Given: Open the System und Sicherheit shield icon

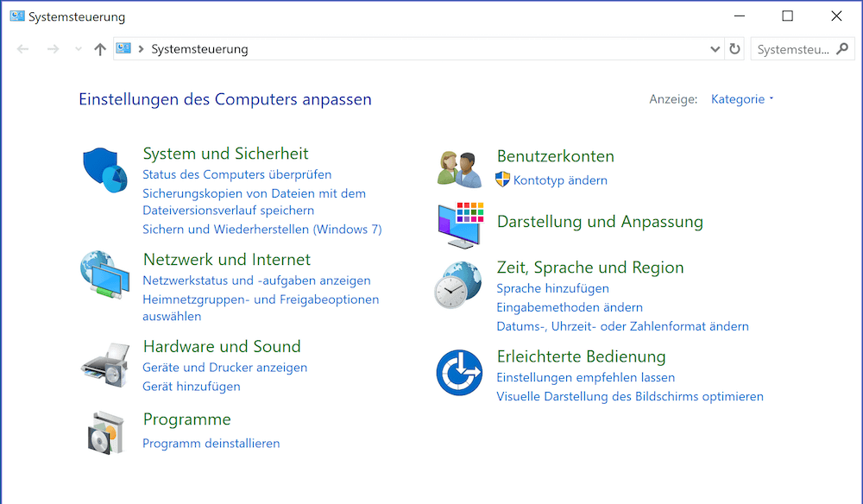Looking at the screenshot, I should [105, 170].
